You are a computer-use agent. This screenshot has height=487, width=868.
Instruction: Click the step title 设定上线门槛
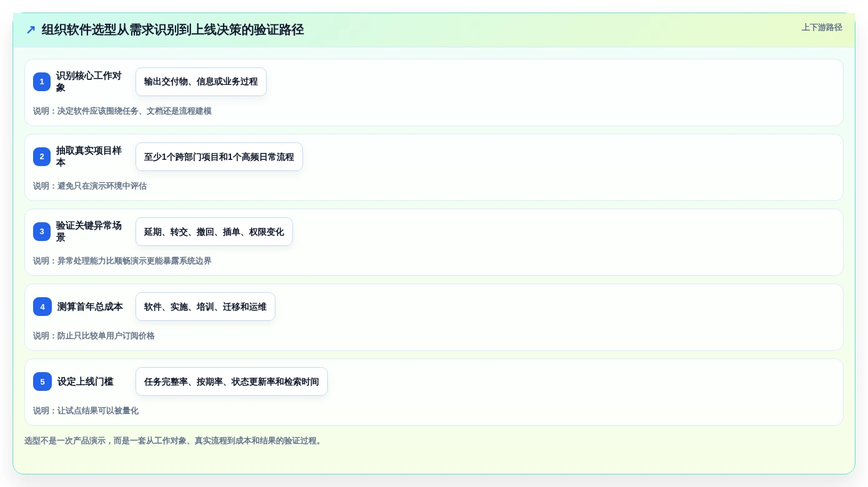point(86,381)
